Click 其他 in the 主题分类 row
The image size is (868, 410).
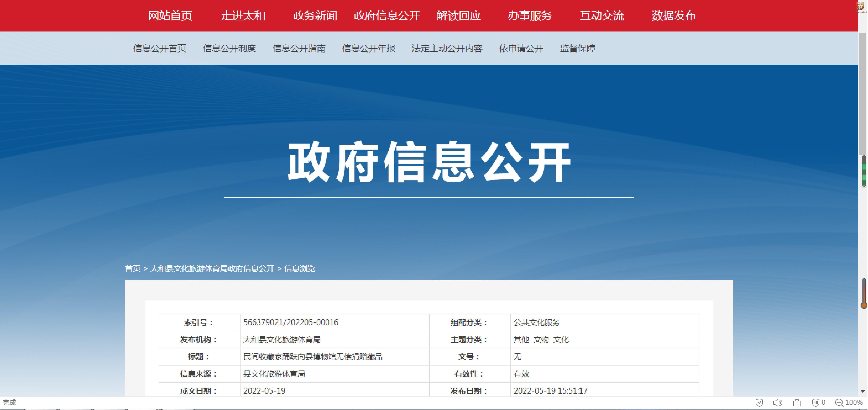click(x=521, y=340)
